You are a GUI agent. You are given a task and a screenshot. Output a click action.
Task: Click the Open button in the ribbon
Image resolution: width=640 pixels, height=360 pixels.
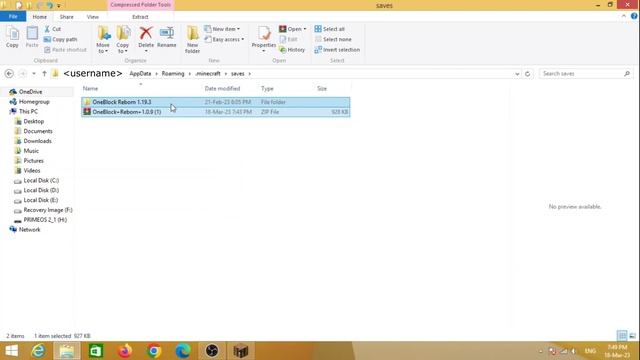[x=292, y=29]
